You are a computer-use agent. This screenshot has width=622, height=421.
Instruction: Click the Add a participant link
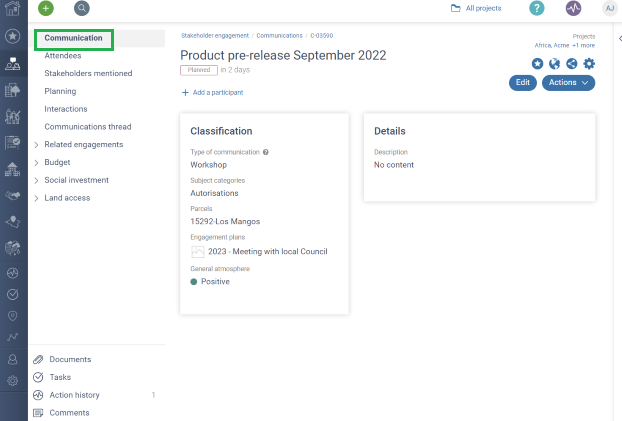click(212, 92)
